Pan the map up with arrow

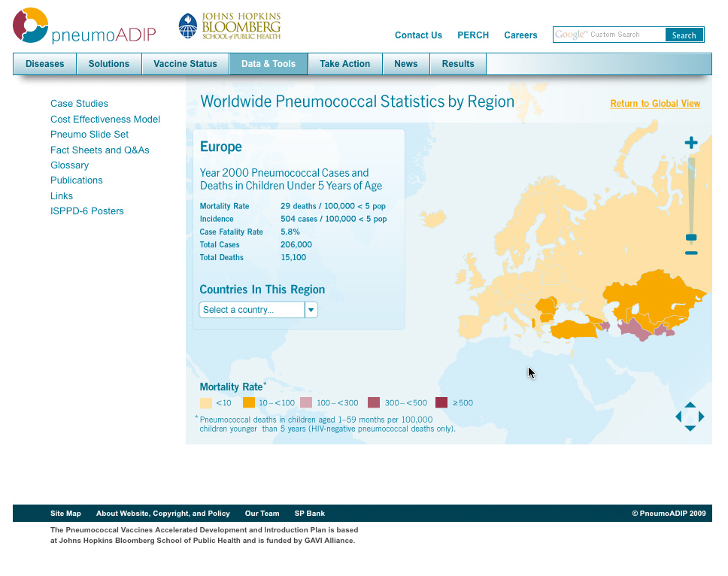[690, 405]
